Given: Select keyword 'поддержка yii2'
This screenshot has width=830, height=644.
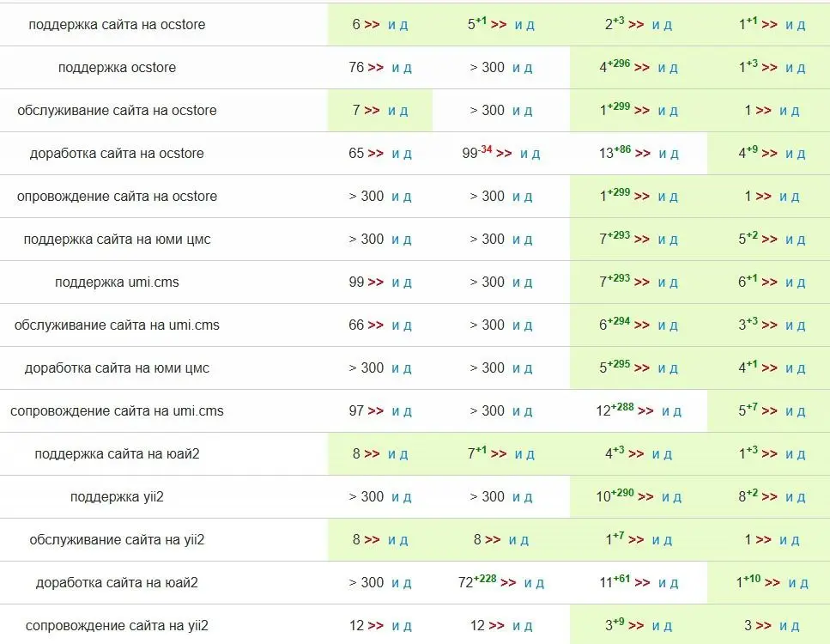Looking at the screenshot, I should click(117, 496).
